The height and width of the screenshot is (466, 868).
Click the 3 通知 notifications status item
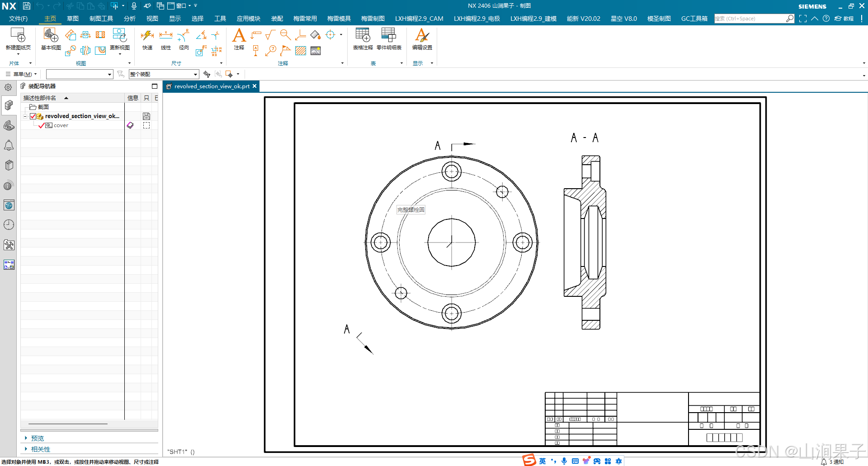pyautogui.click(x=832, y=462)
